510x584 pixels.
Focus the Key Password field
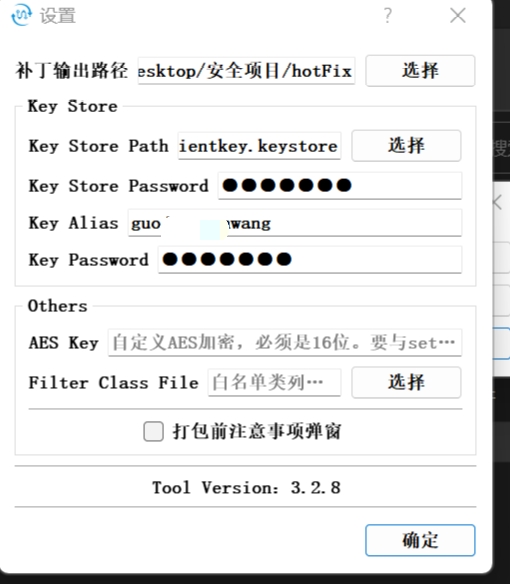(310, 260)
